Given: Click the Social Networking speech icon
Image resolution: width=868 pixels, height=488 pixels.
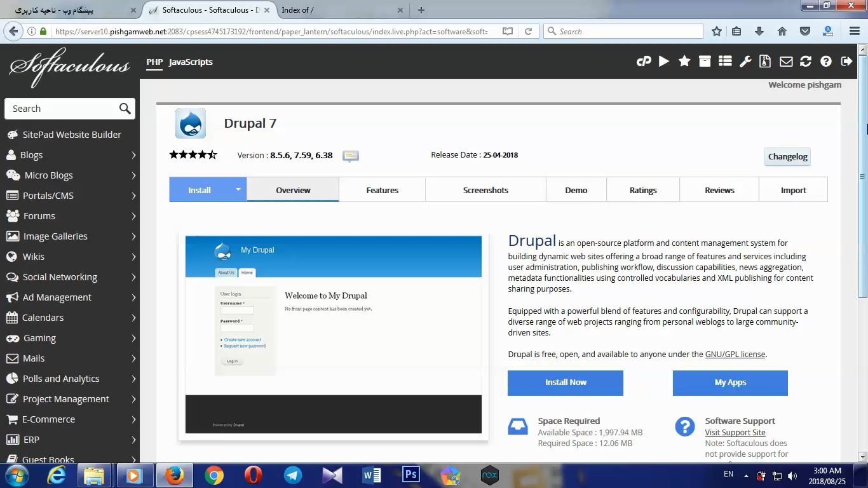Looking at the screenshot, I should coord(12,277).
